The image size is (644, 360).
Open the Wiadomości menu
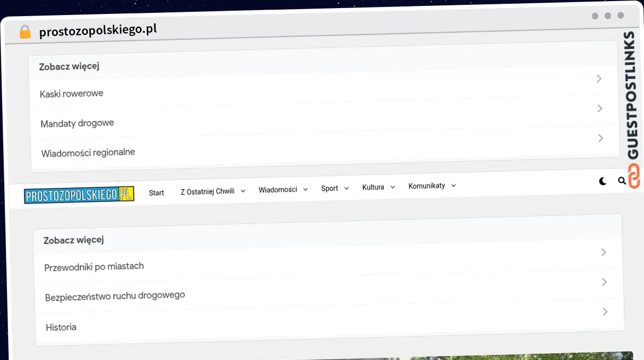pos(278,190)
